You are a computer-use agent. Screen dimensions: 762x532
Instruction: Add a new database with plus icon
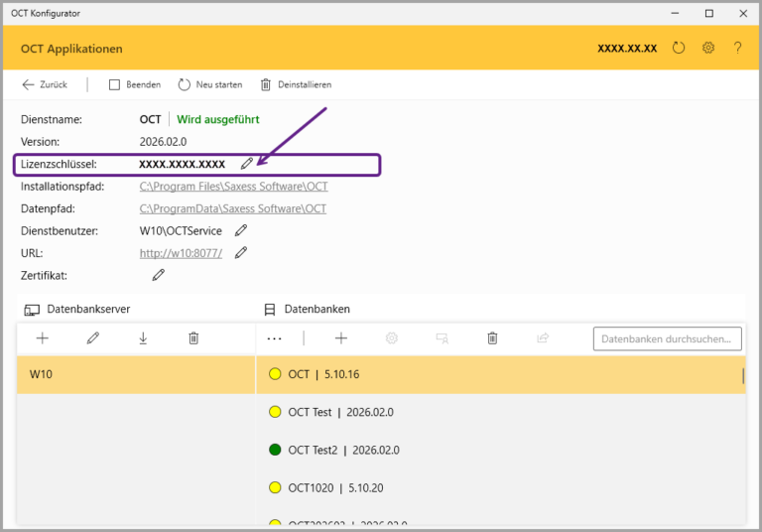341,338
